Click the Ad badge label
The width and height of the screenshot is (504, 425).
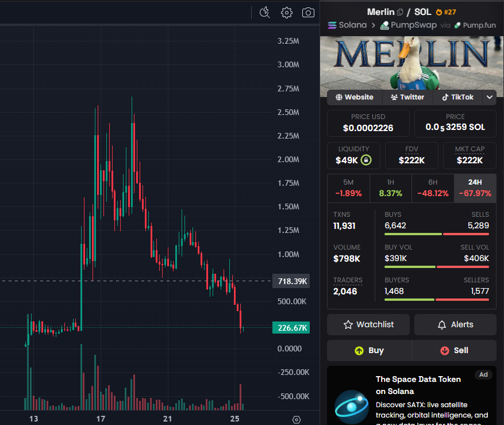483,374
